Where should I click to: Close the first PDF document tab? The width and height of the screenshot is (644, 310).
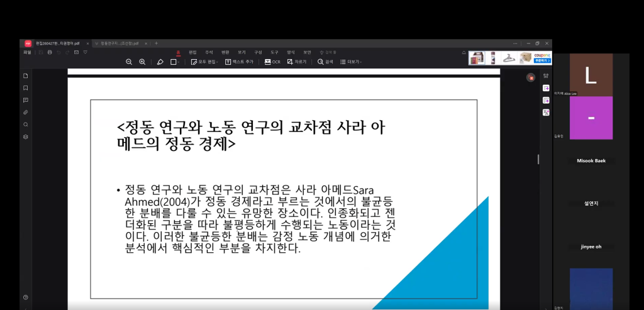[x=87, y=43]
